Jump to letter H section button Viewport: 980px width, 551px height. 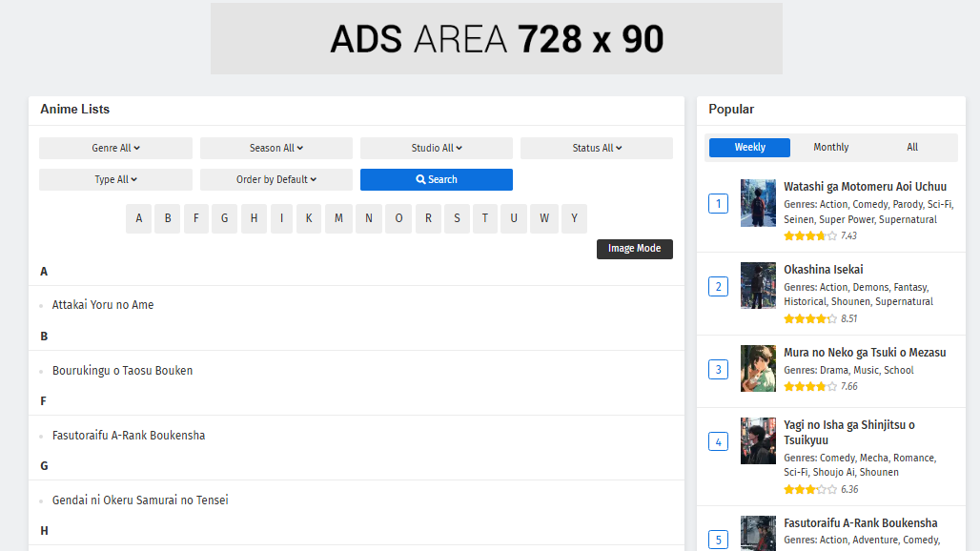(x=254, y=218)
